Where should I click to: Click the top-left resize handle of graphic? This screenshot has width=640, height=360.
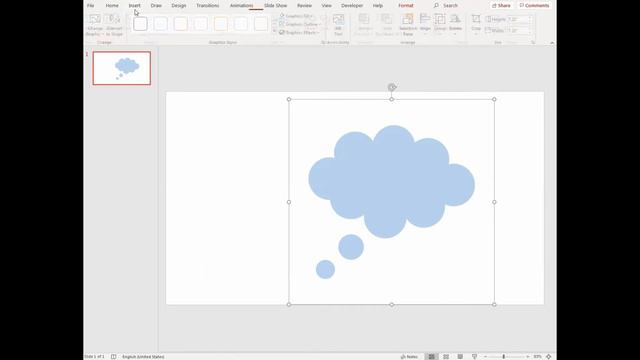coord(289,99)
